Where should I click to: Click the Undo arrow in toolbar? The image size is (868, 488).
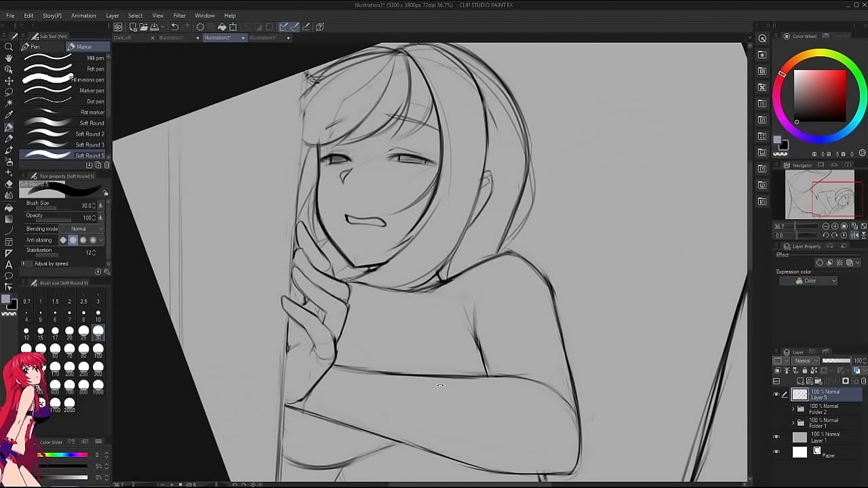174,27
